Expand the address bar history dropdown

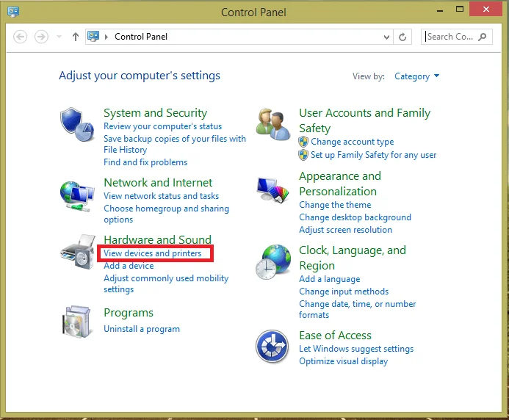pos(386,37)
